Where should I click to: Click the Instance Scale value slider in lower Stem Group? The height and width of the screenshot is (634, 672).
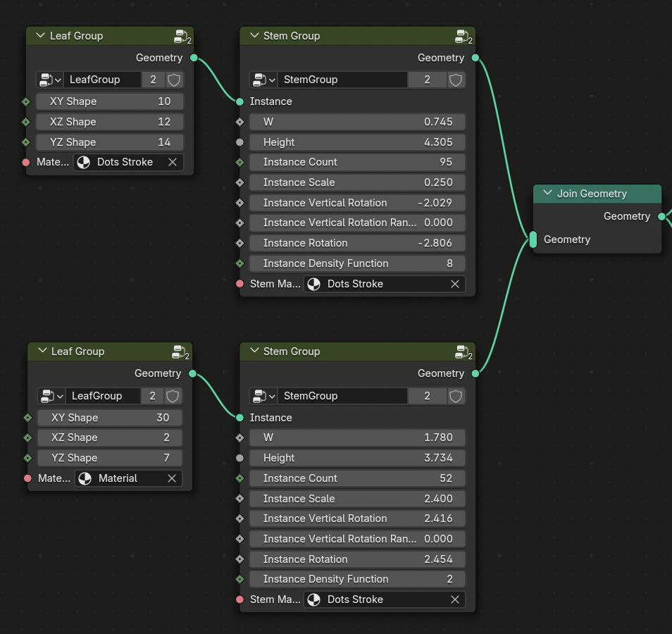point(357,499)
